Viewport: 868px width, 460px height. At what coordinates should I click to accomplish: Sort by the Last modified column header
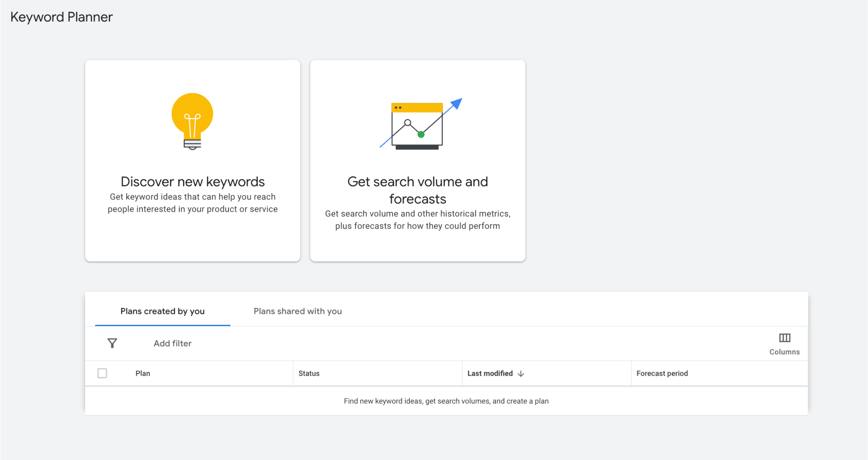tap(490, 374)
